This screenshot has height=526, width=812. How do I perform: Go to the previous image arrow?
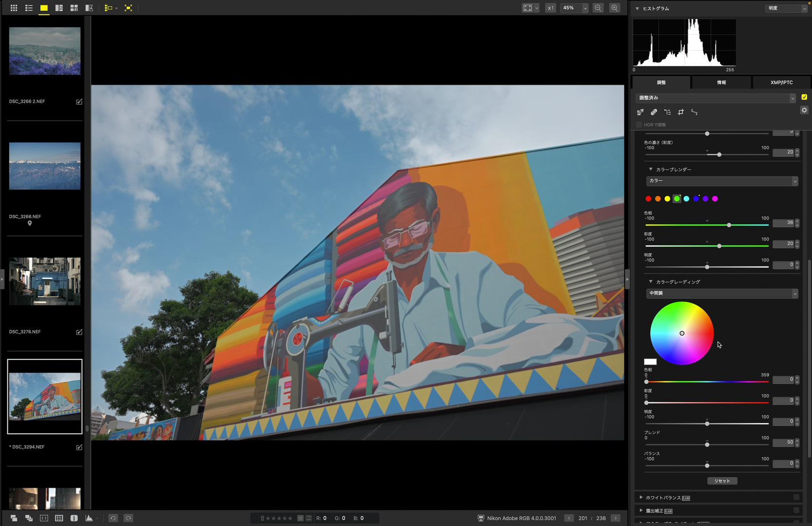(x=569, y=518)
